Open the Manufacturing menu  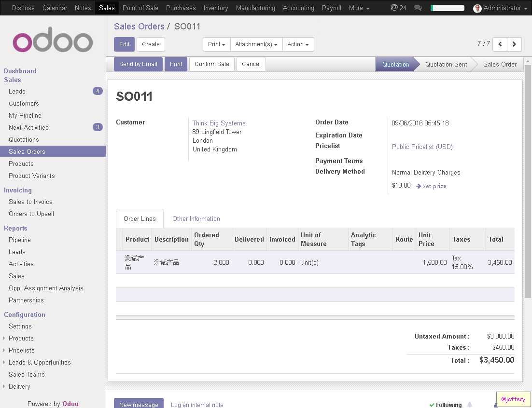coord(255,8)
